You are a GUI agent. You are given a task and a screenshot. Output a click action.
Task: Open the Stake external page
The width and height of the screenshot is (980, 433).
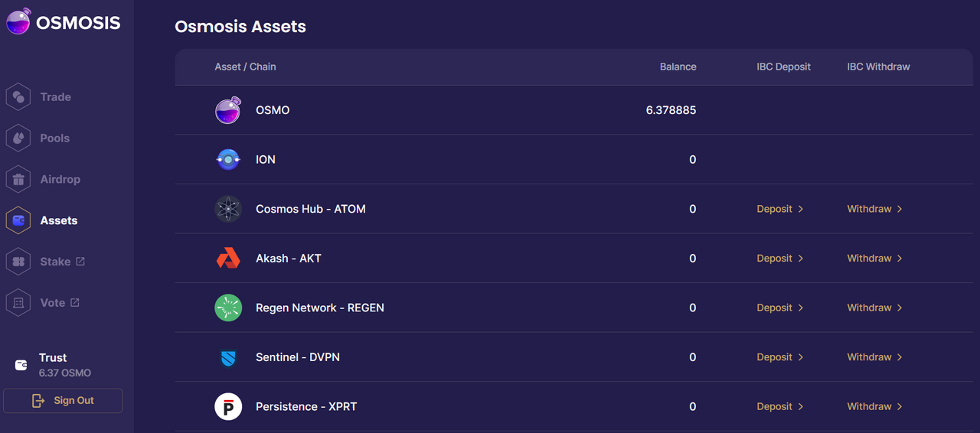55,262
